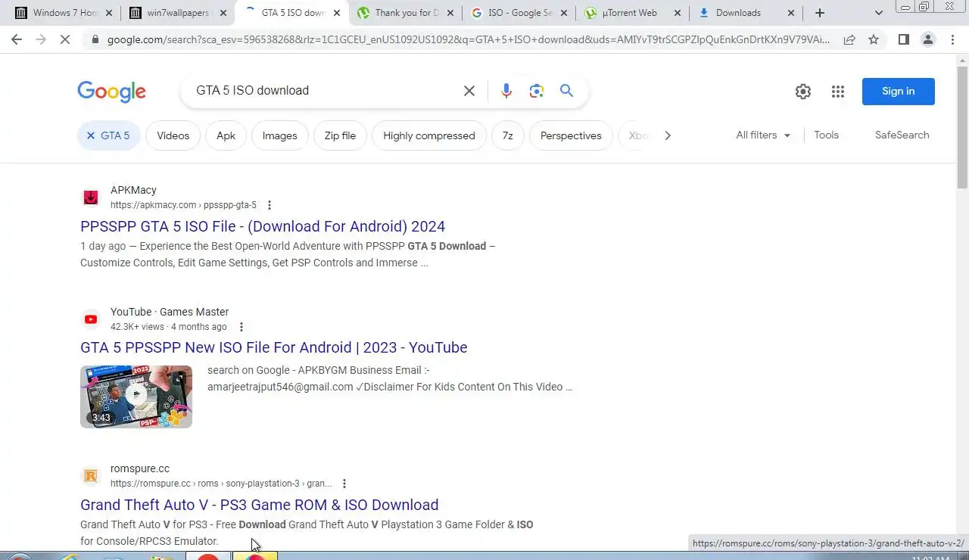Go to Google home via logo
Viewport: 969px width, 560px height.
tap(111, 92)
